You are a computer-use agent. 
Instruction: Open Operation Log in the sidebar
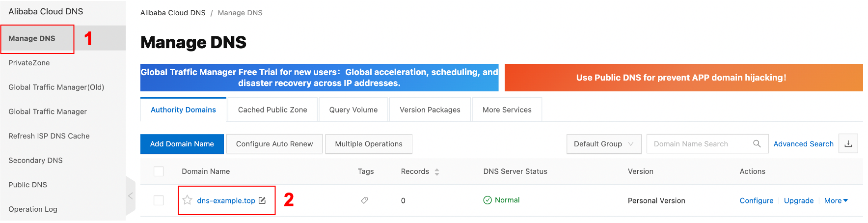pos(33,209)
